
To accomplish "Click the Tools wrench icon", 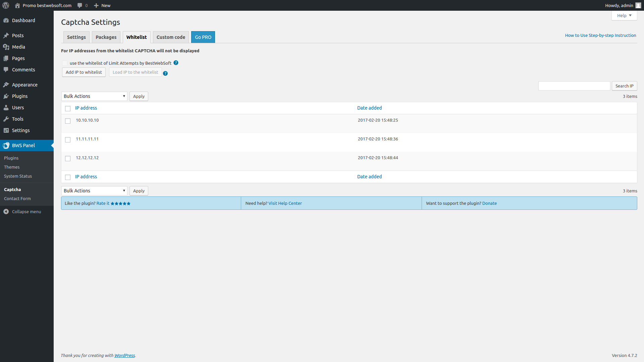I will [x=6, y=119].
